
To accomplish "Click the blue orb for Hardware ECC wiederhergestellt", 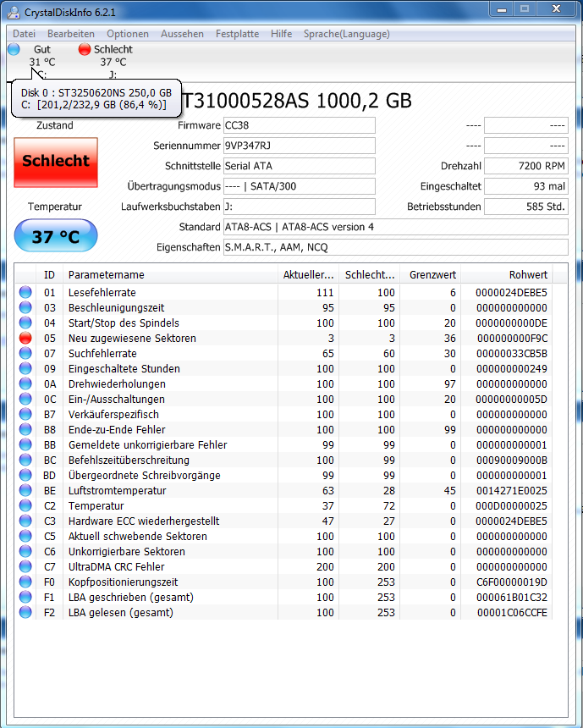I will [x=25, y=521].
